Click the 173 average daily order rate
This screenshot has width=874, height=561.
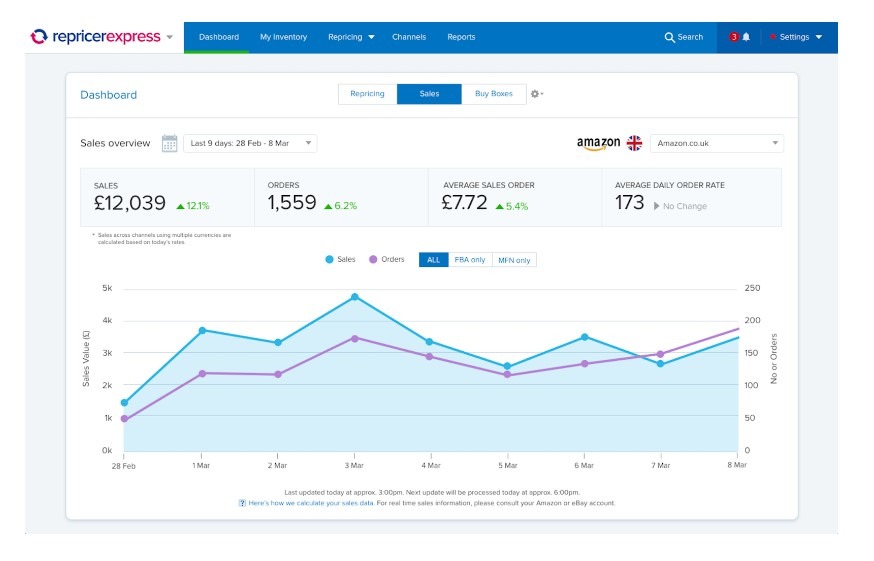click(x=630, y=202)
